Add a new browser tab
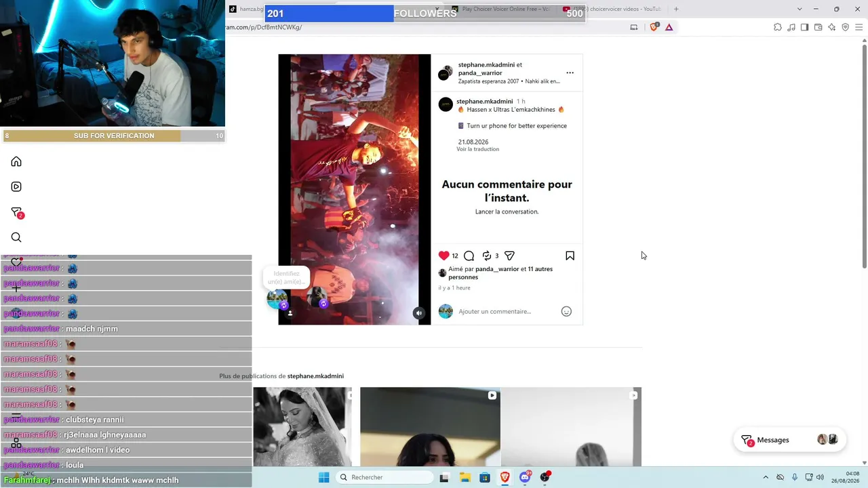 click(x=676, y=9)
